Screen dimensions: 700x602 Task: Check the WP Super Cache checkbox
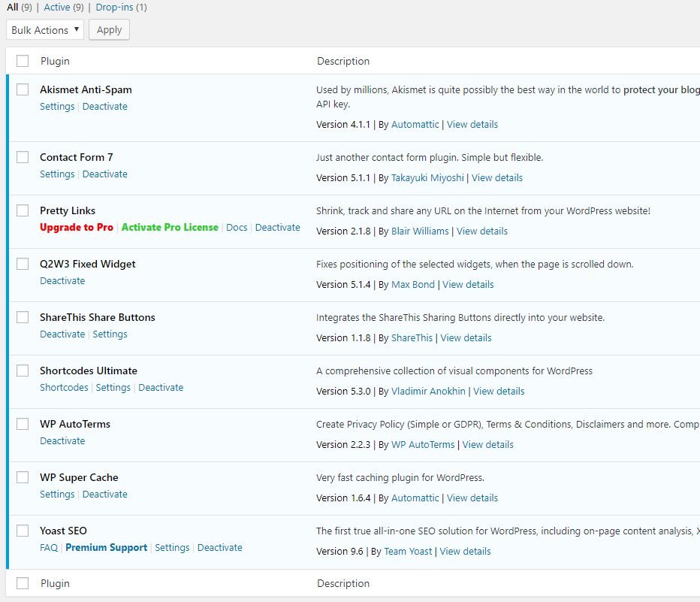23,477
